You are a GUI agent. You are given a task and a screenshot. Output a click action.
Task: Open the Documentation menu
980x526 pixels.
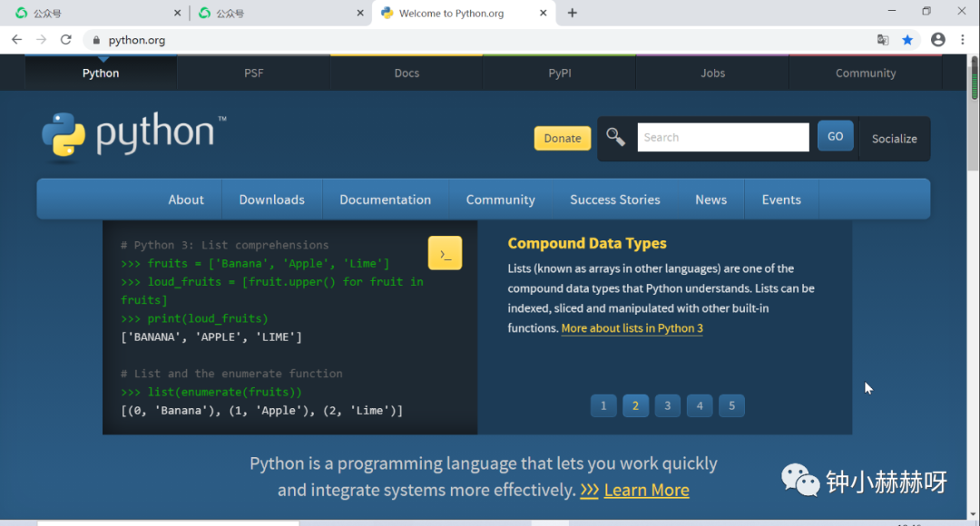386,200
